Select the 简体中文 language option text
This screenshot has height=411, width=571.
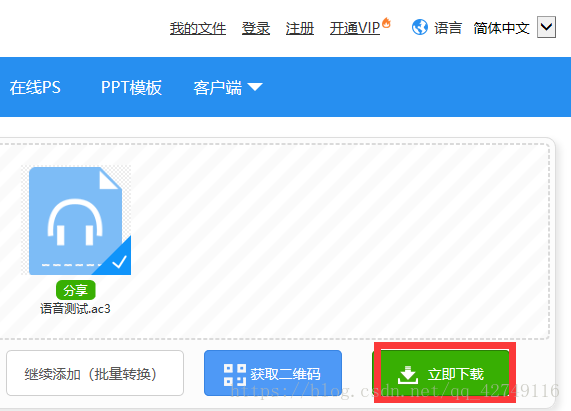[501, 28]
